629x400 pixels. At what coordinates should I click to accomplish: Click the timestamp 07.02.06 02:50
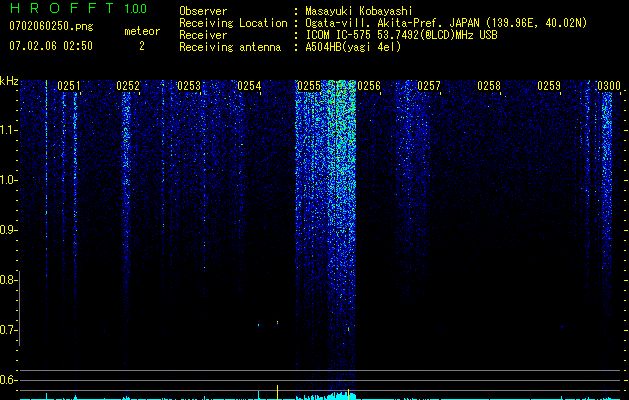pos(51,46)
